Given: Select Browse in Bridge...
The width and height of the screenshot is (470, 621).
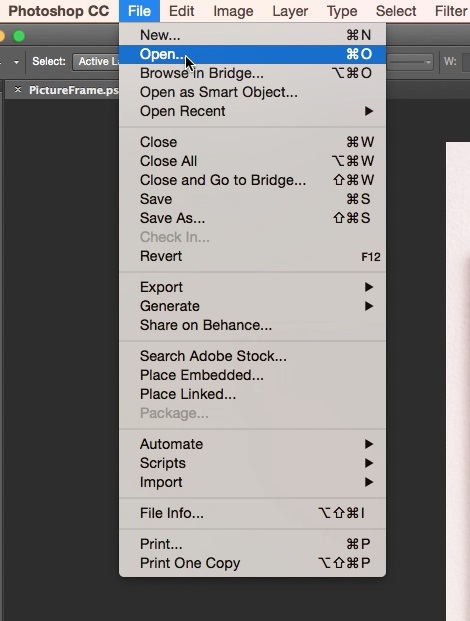Looking at the screenshot, I should point(252,73).
